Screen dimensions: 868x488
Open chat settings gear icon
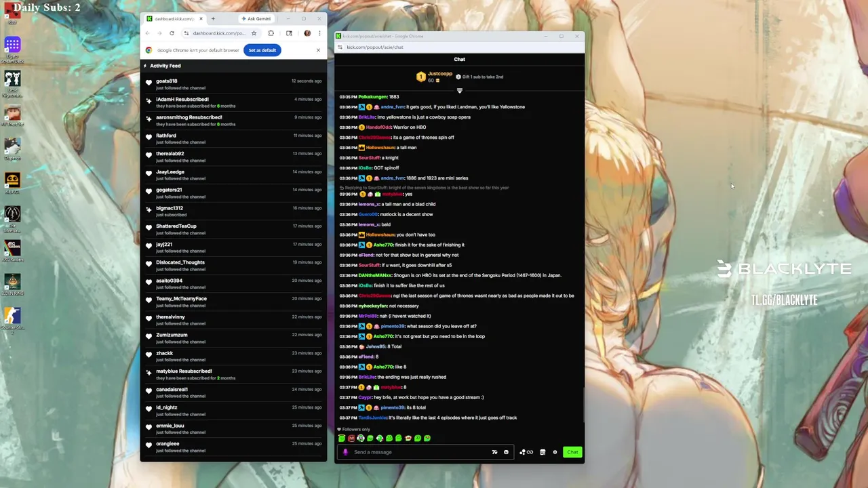pos(555,452)
